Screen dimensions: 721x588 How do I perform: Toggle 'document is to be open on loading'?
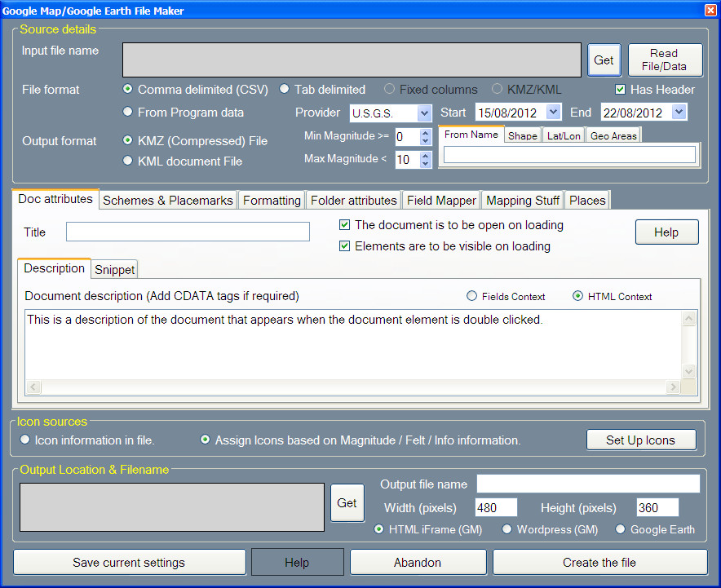click(345, 225)
